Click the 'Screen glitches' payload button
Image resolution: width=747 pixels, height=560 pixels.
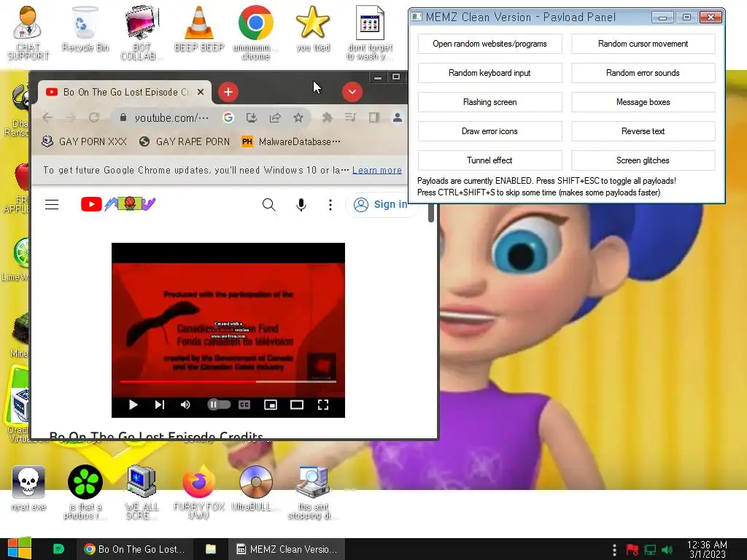tap(643, 160)
